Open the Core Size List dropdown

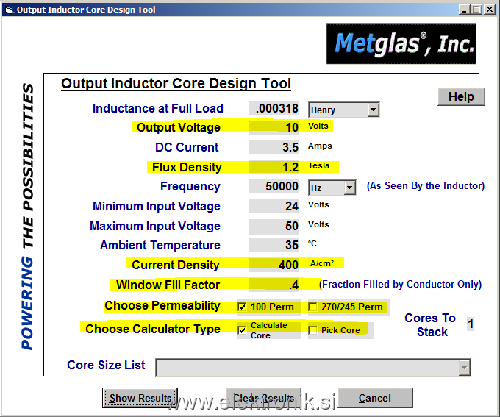coord(313,368)
